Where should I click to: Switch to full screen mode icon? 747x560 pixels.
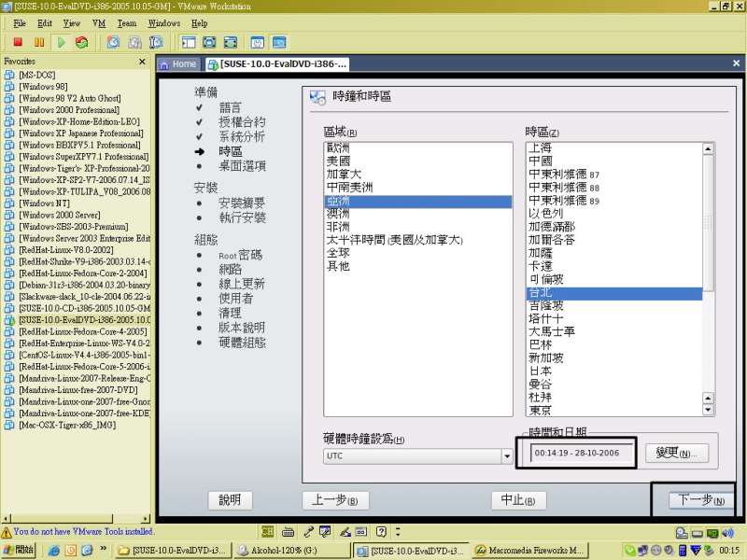point(209,42)
